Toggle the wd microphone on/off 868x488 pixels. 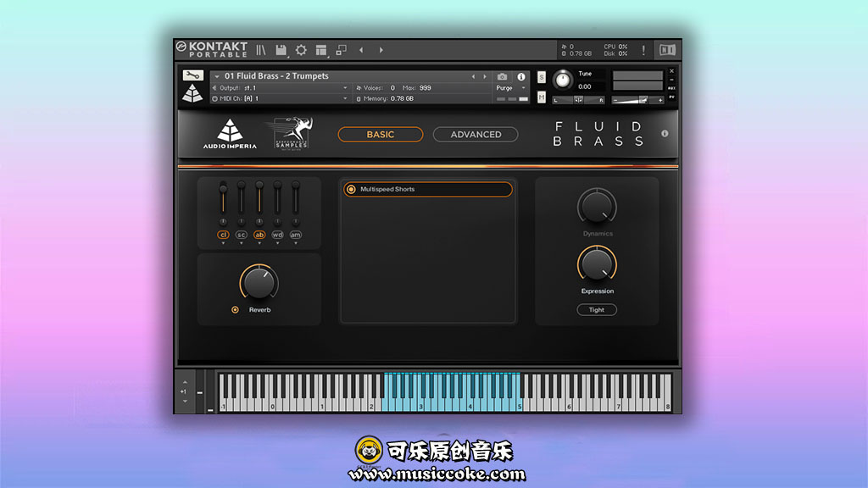click(277, 235)
